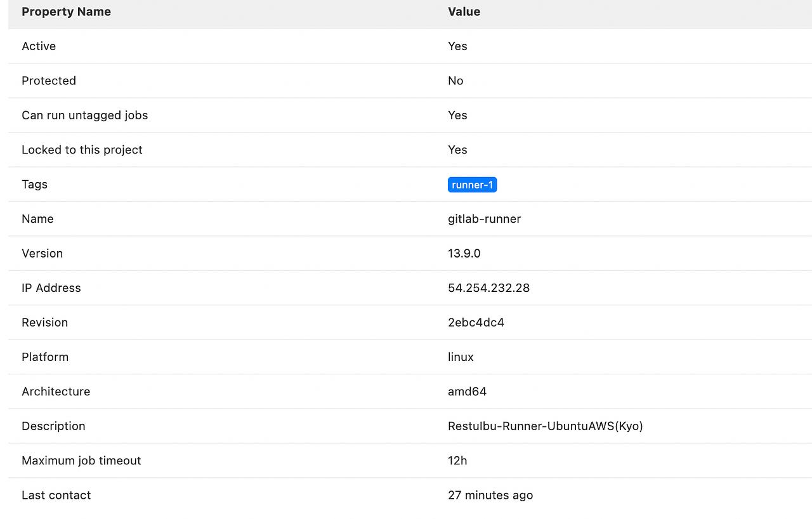Select the Restulbu-Runner-UbuntuAWS(Kyo) description
Screen dimensions: 812x519
pos(546,426)
